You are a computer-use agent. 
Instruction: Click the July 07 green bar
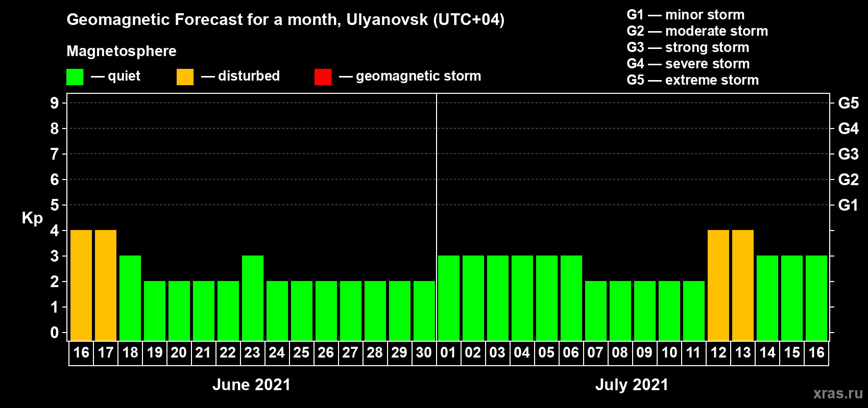[x=596, y=311]
